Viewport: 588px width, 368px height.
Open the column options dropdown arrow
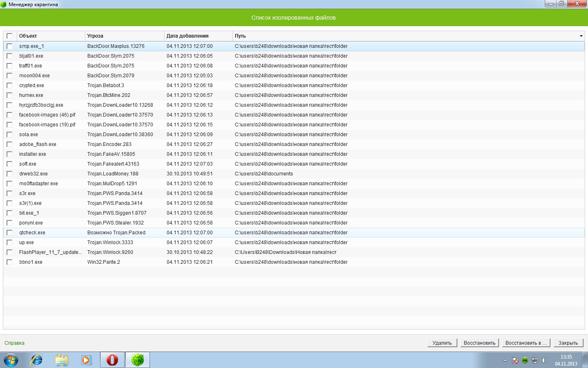click(581, 36)
